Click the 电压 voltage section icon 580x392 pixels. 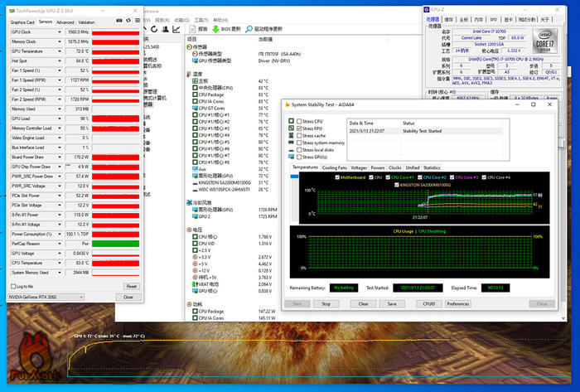coord(190,230)
